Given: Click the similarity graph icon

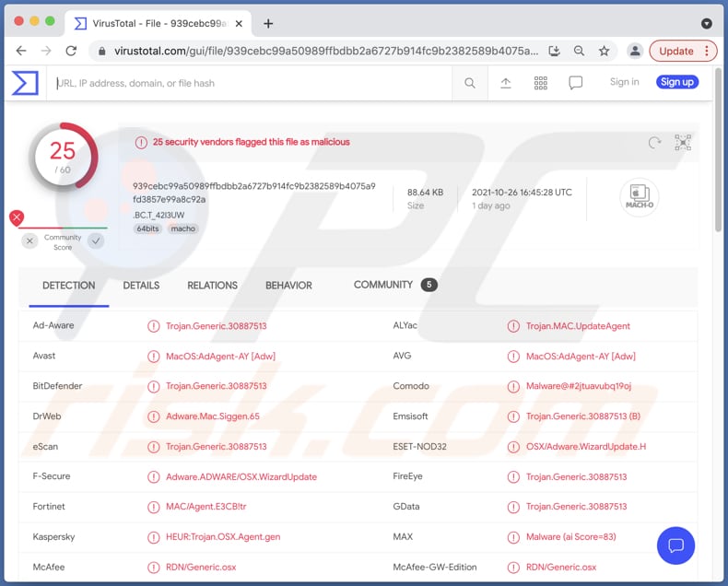Looking at the screenshot, I should point(683,143).
